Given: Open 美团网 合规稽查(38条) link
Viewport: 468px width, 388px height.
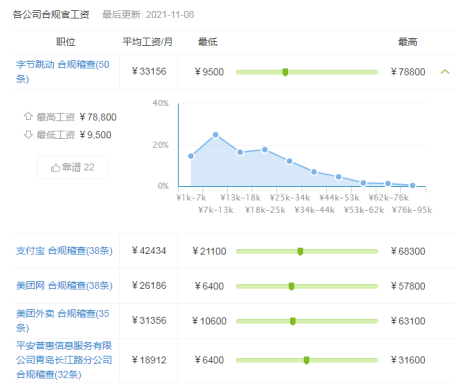Looking at the screenshot, I should 64,286.
